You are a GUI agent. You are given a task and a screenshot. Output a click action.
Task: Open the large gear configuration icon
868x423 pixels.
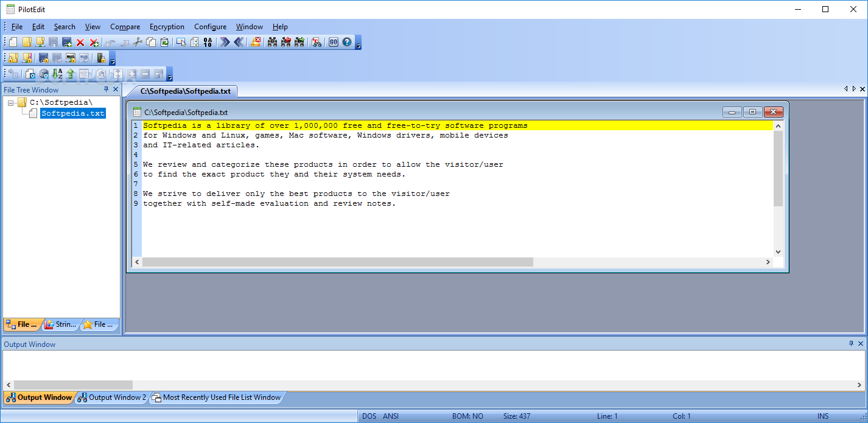click(x=44, y=74)
